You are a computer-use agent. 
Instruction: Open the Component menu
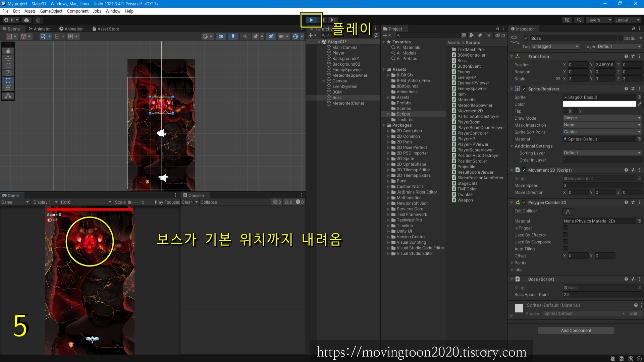(x=78, y=11)
